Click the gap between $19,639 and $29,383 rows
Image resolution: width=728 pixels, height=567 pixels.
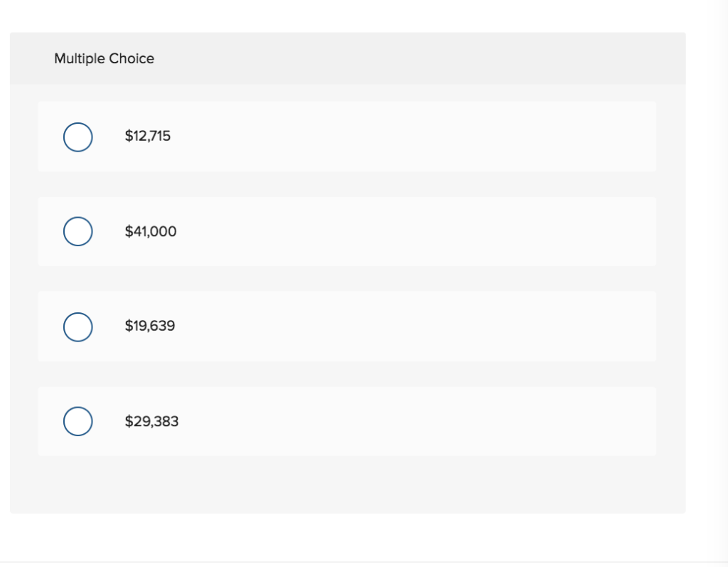[347, 374]
